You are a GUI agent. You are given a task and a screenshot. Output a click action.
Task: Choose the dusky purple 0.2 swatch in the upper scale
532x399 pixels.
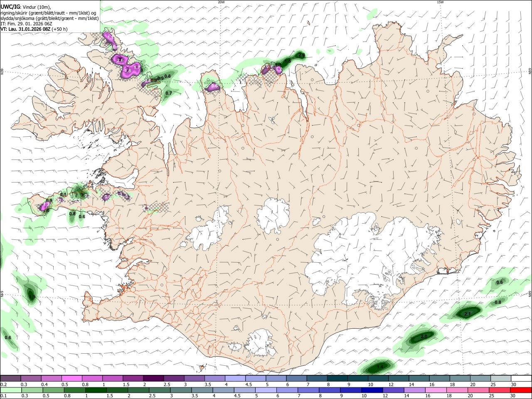(10, 378)
